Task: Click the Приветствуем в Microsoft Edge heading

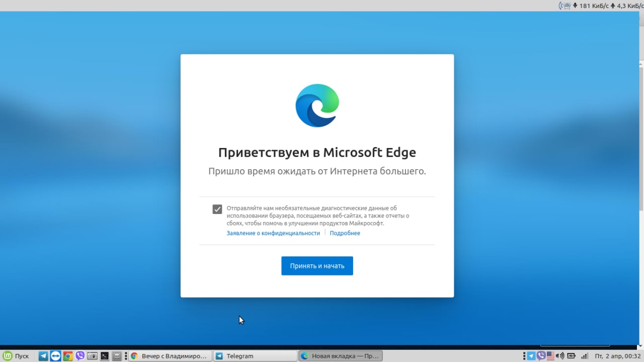Action: click(x=317, y=153)
